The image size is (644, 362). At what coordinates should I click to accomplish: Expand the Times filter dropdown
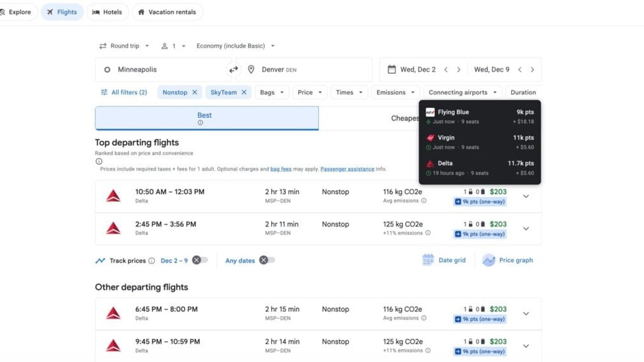pyautogui.click(x=349, y=92)
